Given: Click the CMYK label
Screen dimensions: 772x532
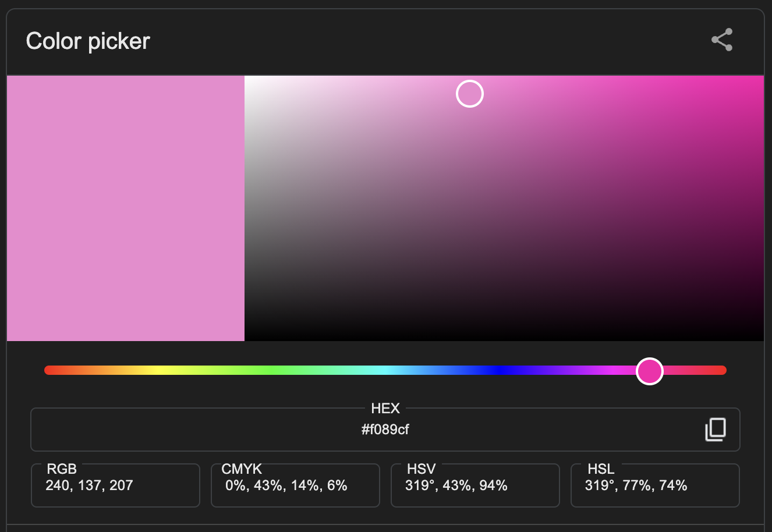Looking at the screenshot, I should click(242, 469).
